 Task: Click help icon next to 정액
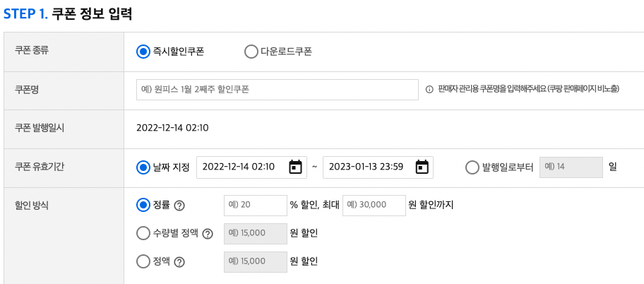pos(179,262)
